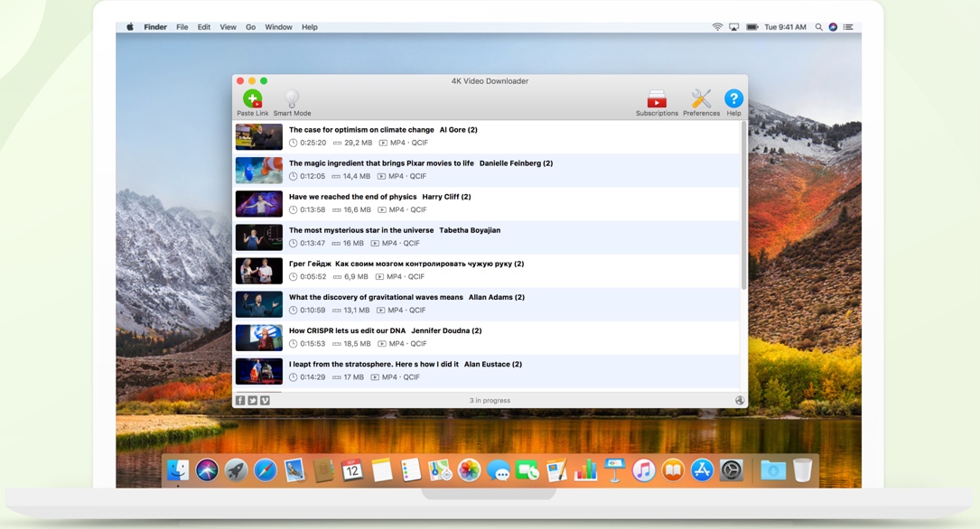Screen dimensions: 980x529
Task: Click the AirPlay display icon in menu bar
Action: tap(734, 27)
